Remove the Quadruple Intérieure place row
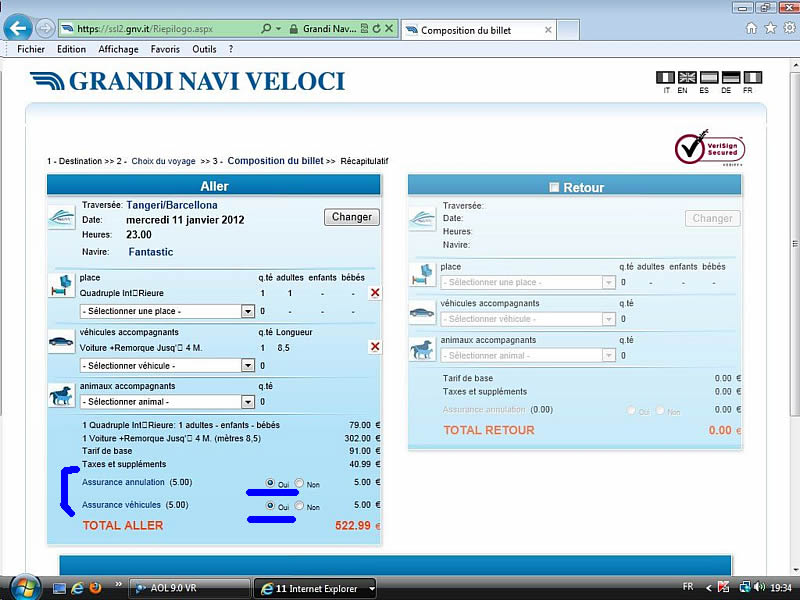This screenshot has width=800, height=600. 375,293
